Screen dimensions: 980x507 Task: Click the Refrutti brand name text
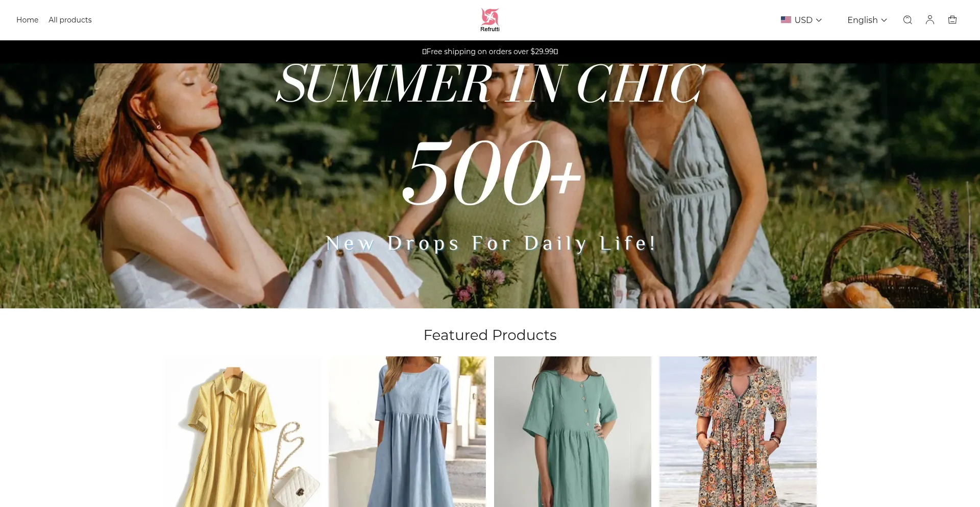pyautogui.click(x=490, y=29)
